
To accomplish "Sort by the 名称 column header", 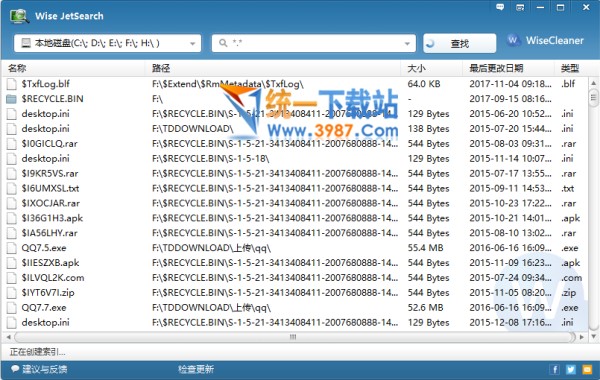I will (x=17, y=68).
